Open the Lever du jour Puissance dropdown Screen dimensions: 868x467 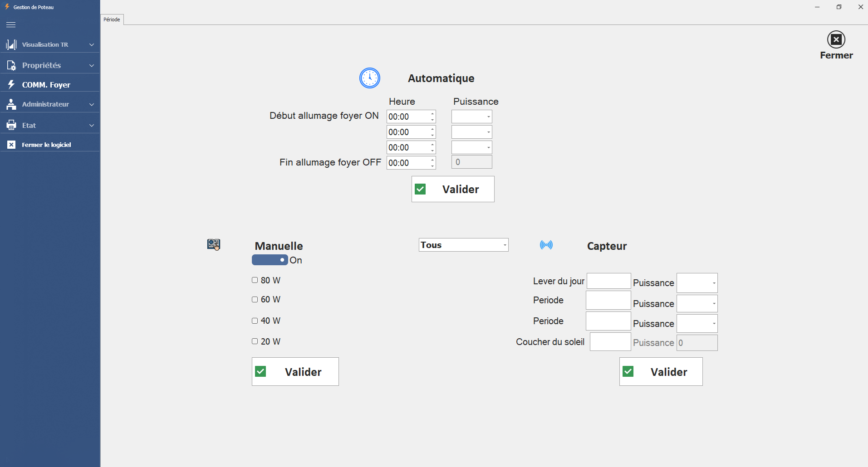tap(697, 283)
